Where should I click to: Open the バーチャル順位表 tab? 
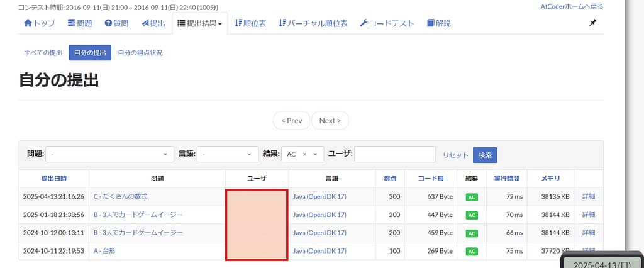point(313,23)
